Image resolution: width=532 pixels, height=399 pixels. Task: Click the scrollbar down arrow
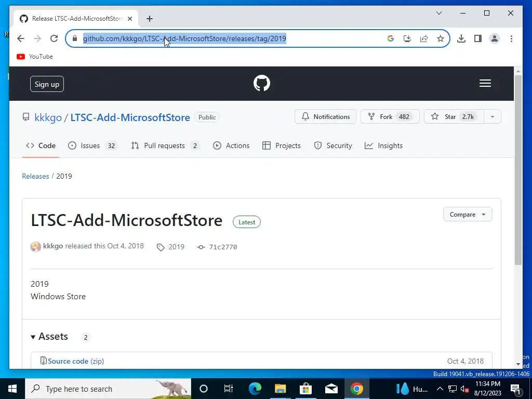(x=518, y=364)
